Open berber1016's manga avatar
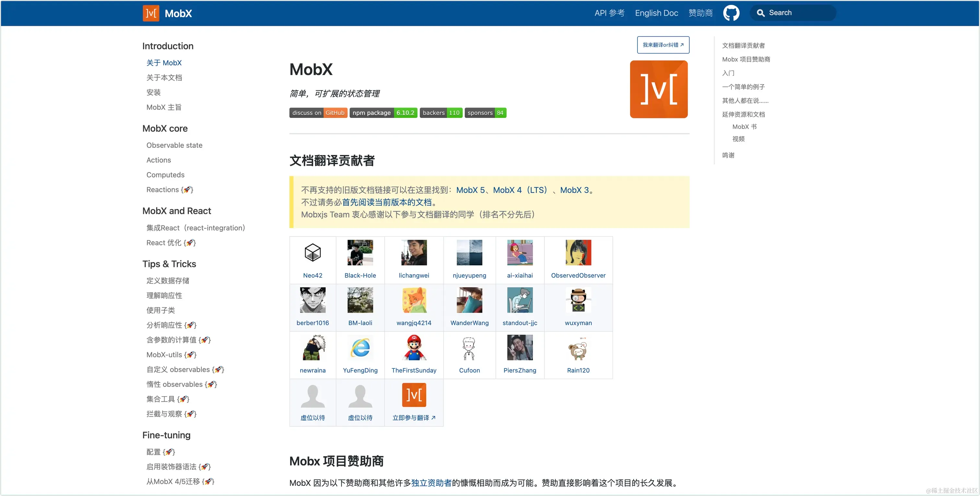The image size is (980, 496). (x=312, y=300)
